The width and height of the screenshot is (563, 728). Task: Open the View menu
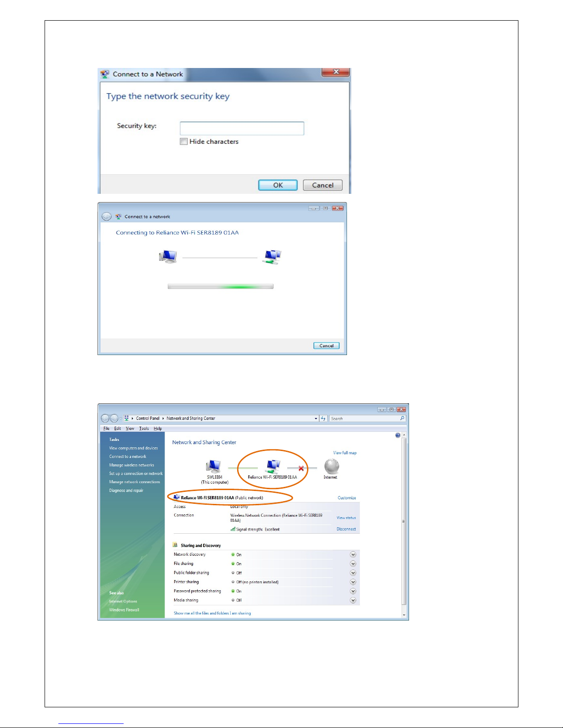coord(130,429)
